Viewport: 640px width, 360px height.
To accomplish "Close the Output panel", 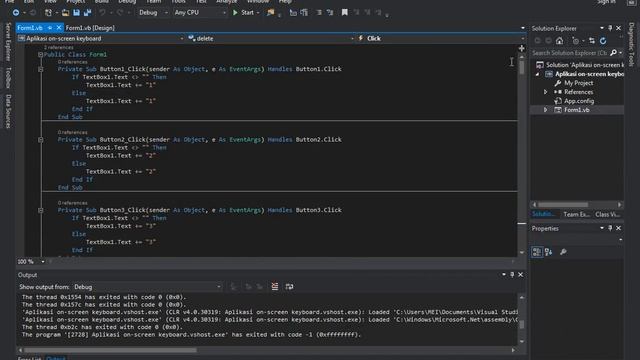I will coord(520,275).
